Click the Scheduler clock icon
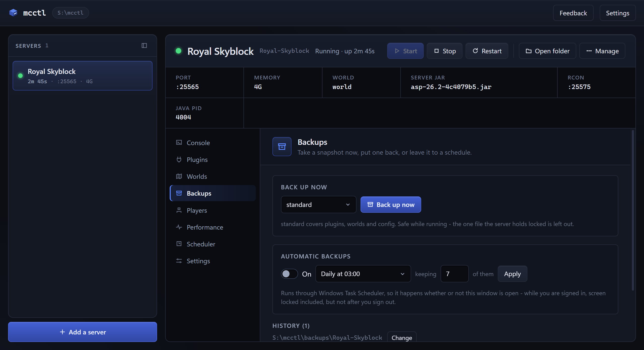Viewport: 644px width, 350px height. 179,244
